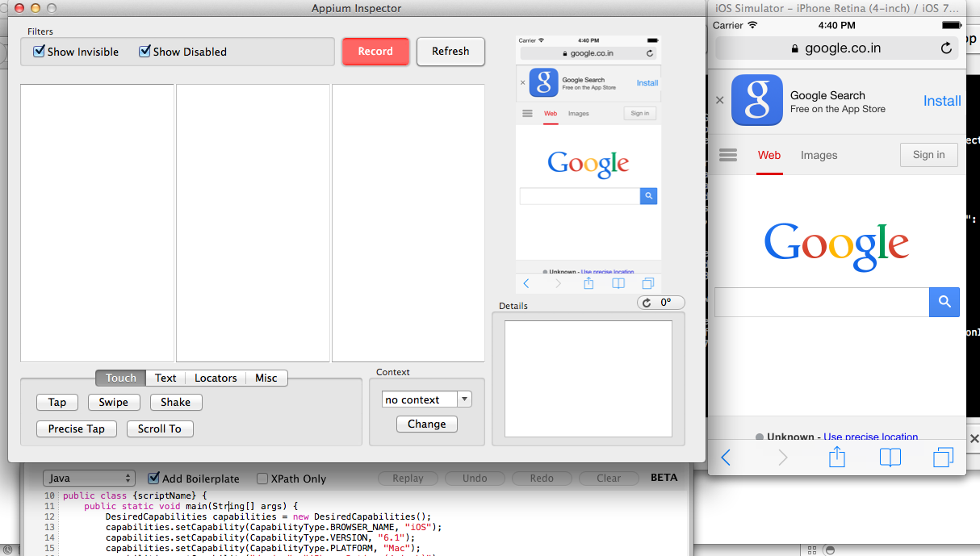
Task: Click the reload icon in inspector screenshot preview
Action: [650, 53]
